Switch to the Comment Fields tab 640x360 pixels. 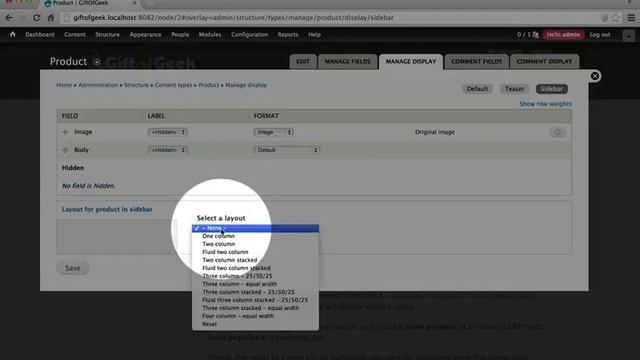pyautogui.click(x=476, y=62)
